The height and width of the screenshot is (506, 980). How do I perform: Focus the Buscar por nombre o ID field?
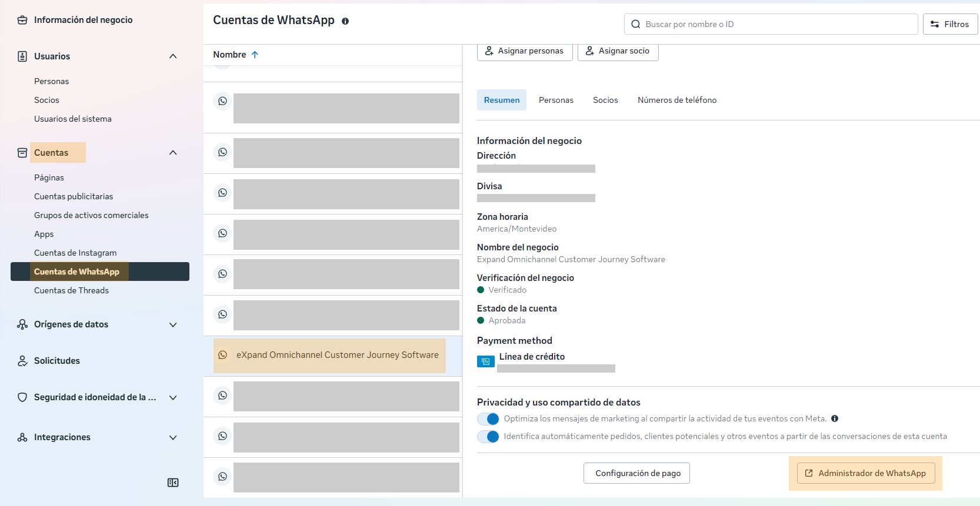coord(771,24)
